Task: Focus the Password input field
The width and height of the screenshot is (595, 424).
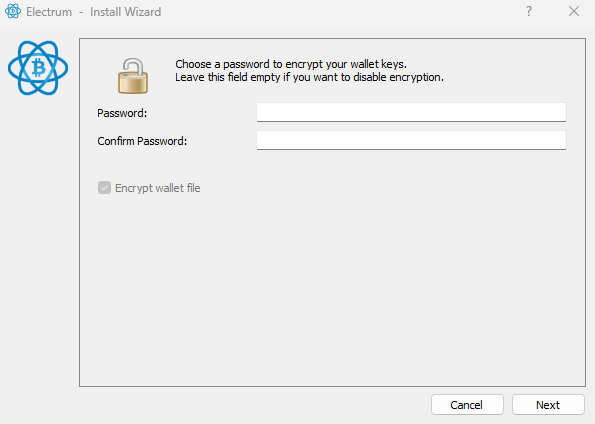Action: pos(411,112)
